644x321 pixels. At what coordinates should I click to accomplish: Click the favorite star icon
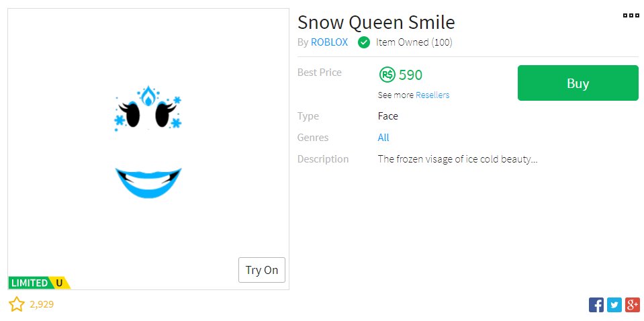coord(17,305)
